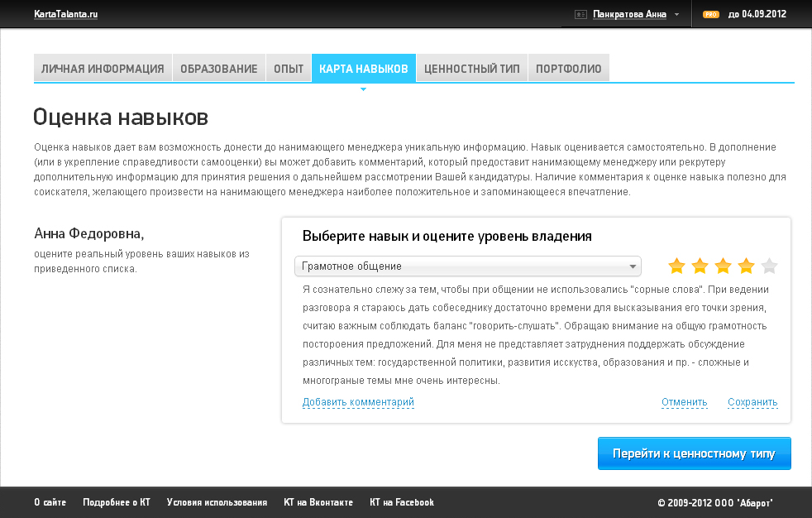Open the Подробнее о КТ footer link
This screenshot has width=812, height=518.
point(117,502)
